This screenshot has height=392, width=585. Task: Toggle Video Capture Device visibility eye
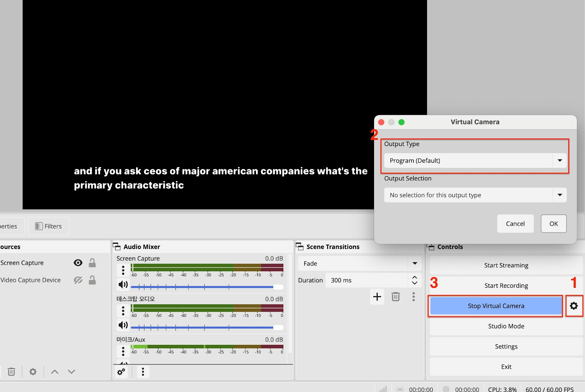pos(78,280)
